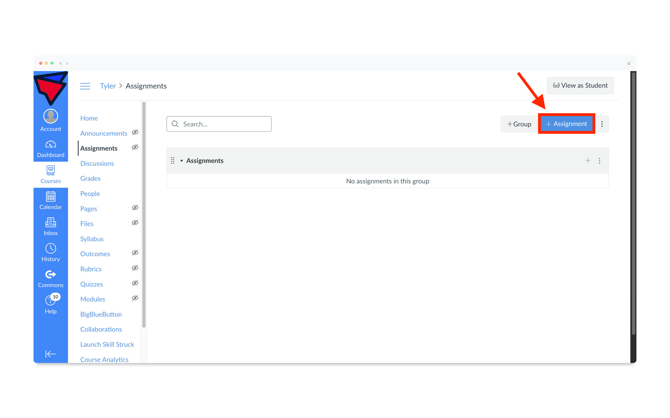The height and width of the screenshot is (418, 670).
Task: Open Assignments group options kebab menu
Action: 599,161
